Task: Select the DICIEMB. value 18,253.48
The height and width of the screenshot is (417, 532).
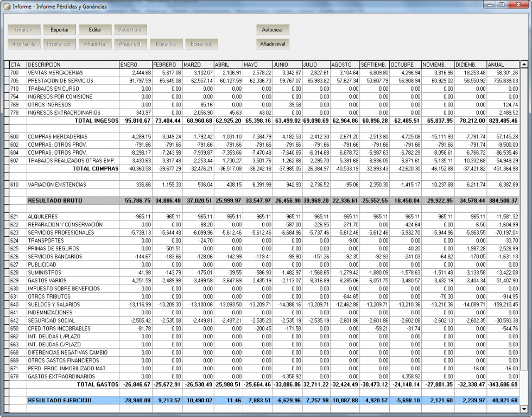Action: (470, 73)
